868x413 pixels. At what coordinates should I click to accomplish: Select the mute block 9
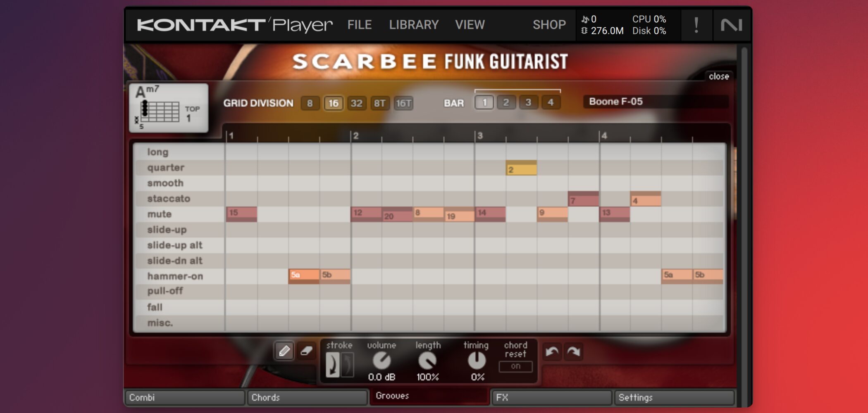pyautogui.click(x=553, y=214)
